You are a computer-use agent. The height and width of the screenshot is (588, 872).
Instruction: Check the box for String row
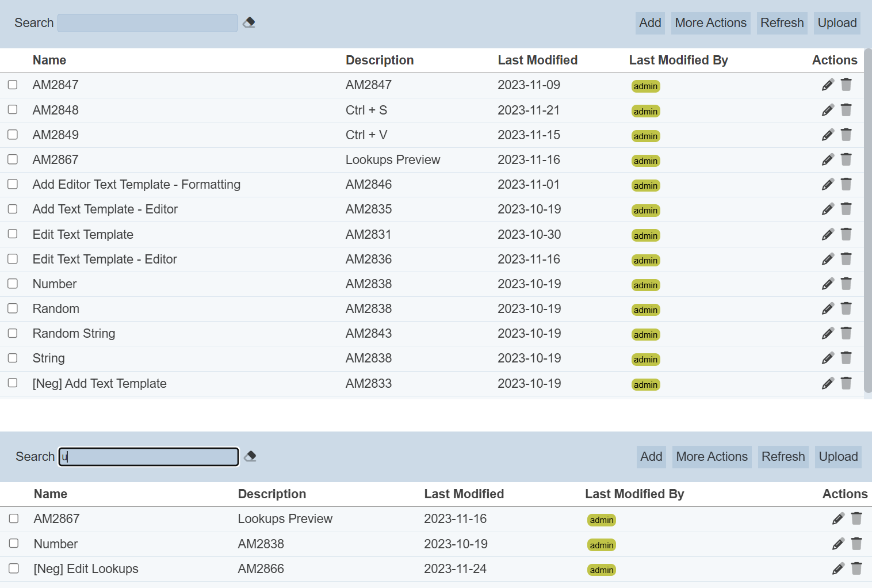point(13,358)
